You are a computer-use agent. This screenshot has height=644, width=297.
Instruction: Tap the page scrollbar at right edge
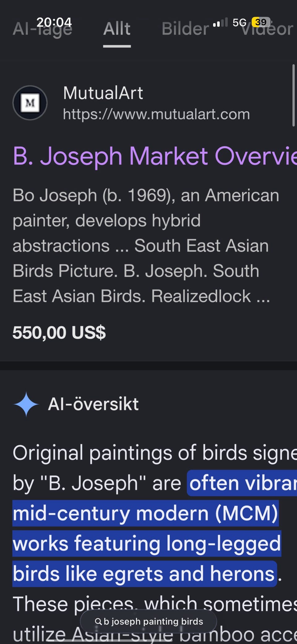click(293, 95)
